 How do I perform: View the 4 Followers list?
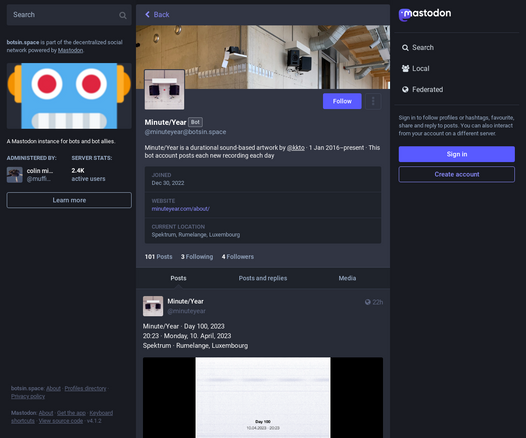(238, 257)
